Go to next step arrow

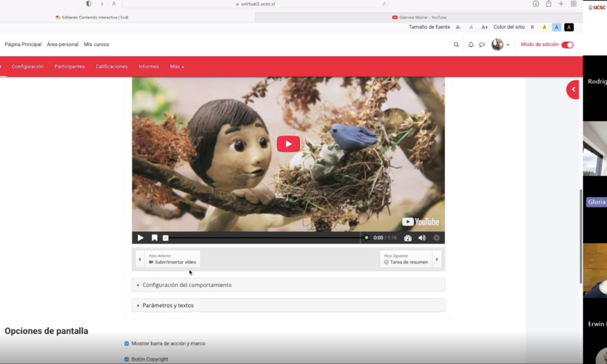tap(436, 259)
